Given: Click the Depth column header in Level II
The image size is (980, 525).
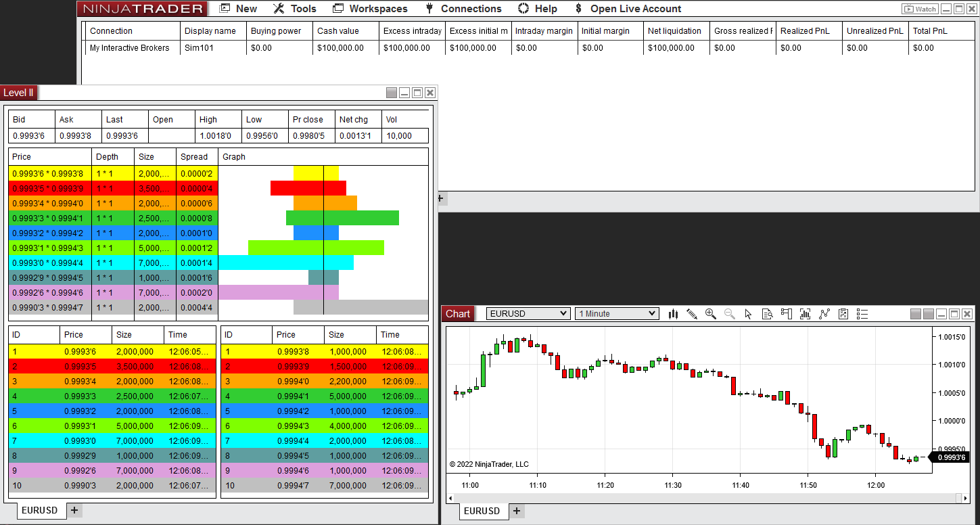Looking at the screenshot, I should [113, 157].
